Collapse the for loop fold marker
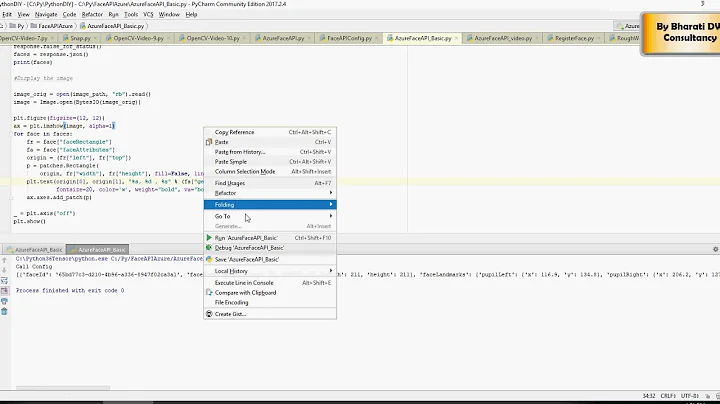Image resolution: width=720 pixels, height=404 pixels. tap(11, 134)
